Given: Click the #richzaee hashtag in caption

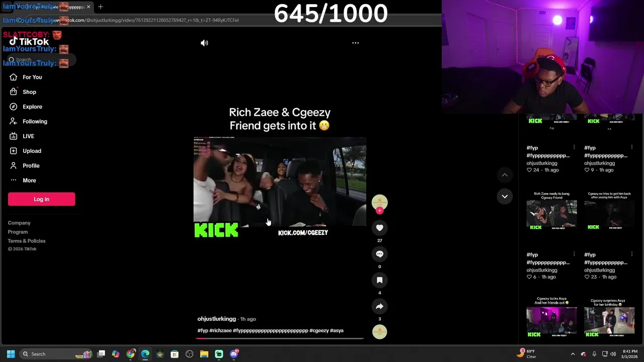Looking at the screenshot, I should click(x=220, y=331).
